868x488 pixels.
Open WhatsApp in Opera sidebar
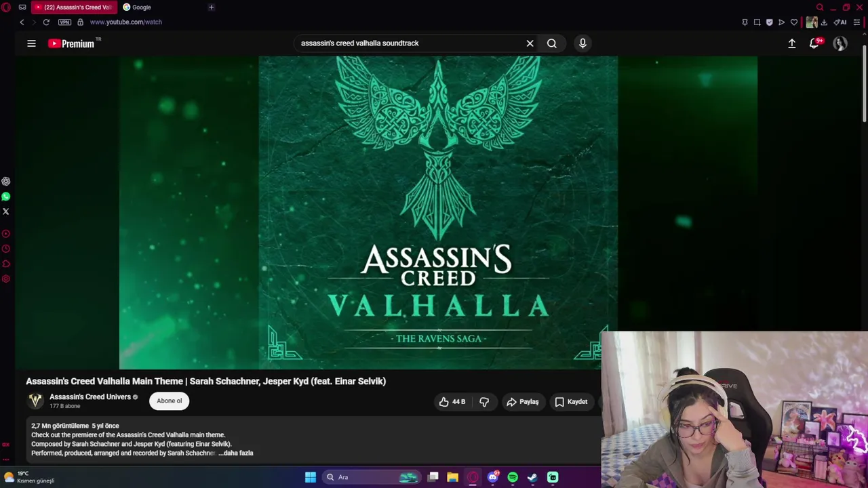tap(6, 197)
